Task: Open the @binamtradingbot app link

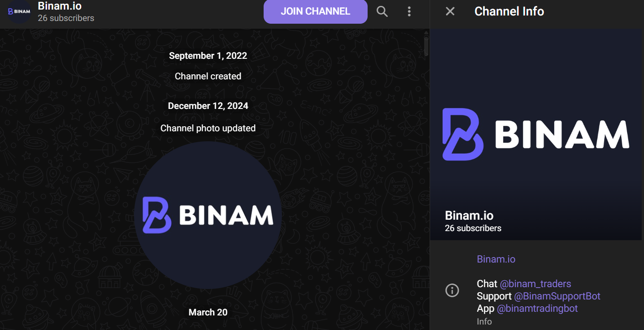Action: click(537, 309)
